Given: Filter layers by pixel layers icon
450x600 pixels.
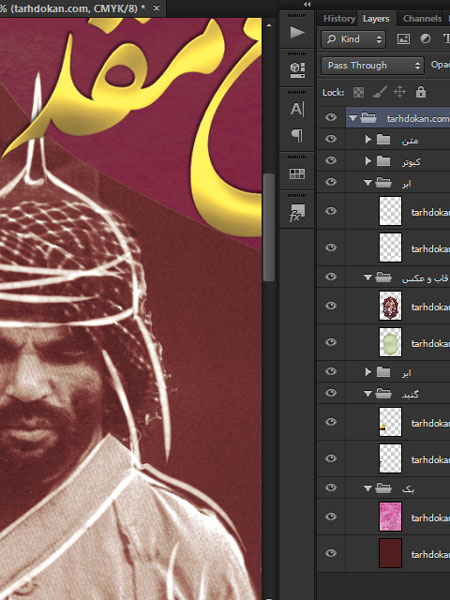Looking at the screenshot, I should tap(403, 39).
